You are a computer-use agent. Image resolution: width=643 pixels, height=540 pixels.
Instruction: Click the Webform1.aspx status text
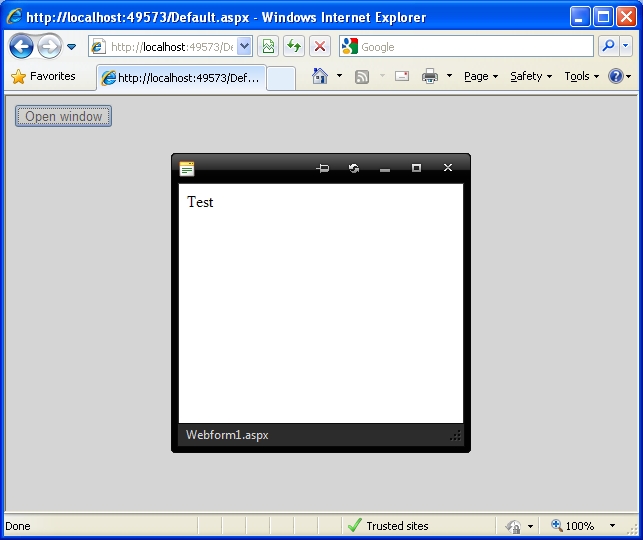(227, 435)
